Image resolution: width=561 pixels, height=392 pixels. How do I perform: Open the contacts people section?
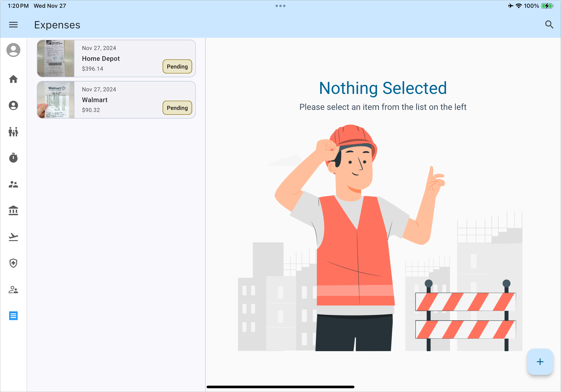[13, 184]
